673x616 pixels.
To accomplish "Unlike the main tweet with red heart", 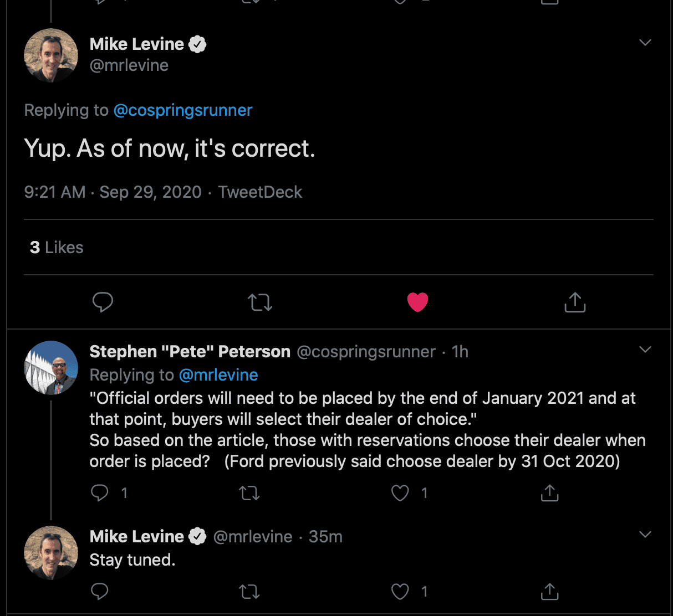I will pyautogui.click(x=417, y=302).
